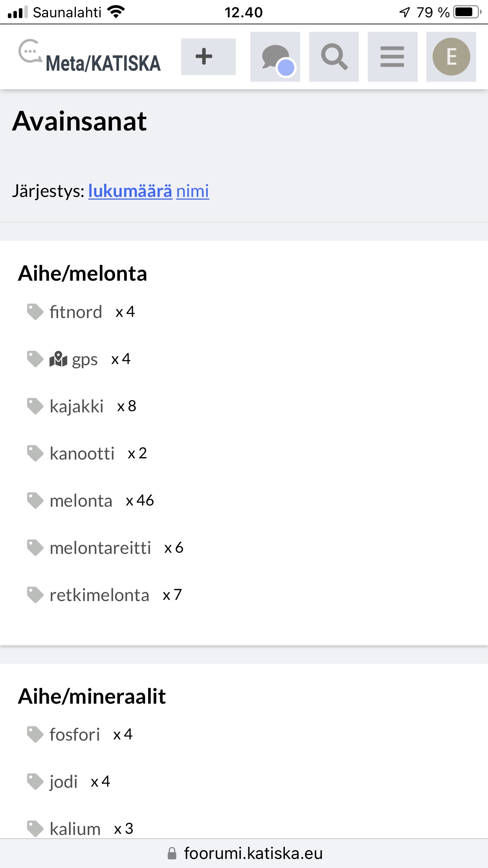Tap the map marker icon beside gps
Viewport: 488px width, 868px height.
[x=58, y=359]
